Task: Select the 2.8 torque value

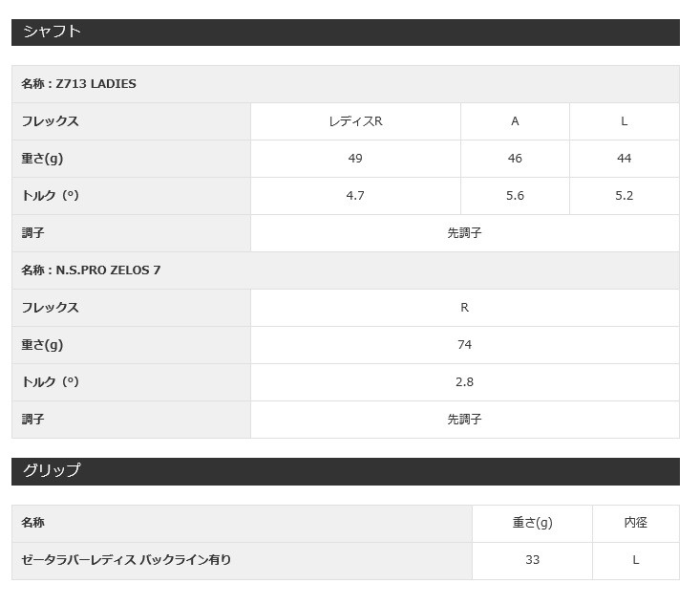Action: pyautogui.click(x=464, y=382)
